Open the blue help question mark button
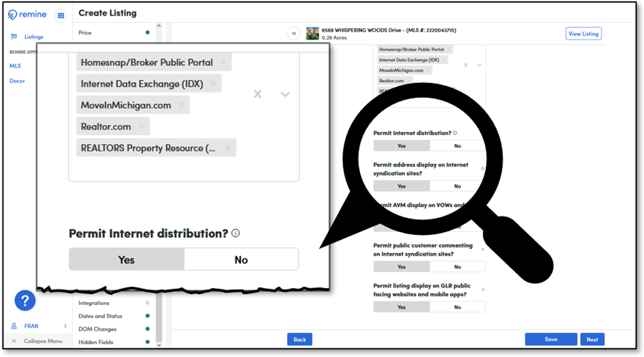Viewport: 644px width, 357px height. [x=25, y=301]
